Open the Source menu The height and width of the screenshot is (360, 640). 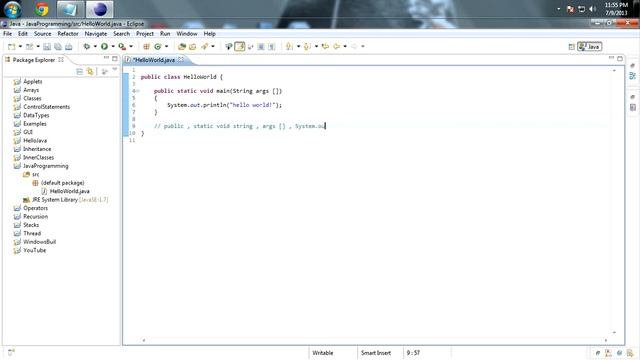[x=42, y=33]
